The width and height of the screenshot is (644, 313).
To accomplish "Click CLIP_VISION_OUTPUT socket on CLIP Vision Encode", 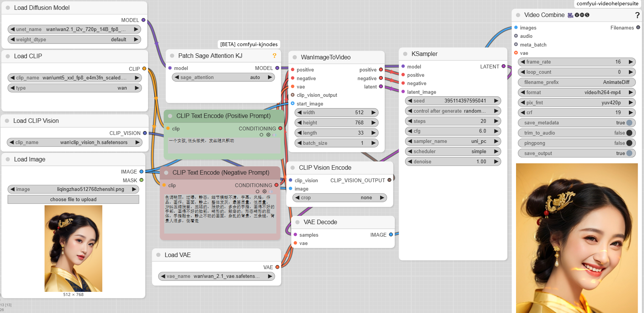I will tap(390, 180).
